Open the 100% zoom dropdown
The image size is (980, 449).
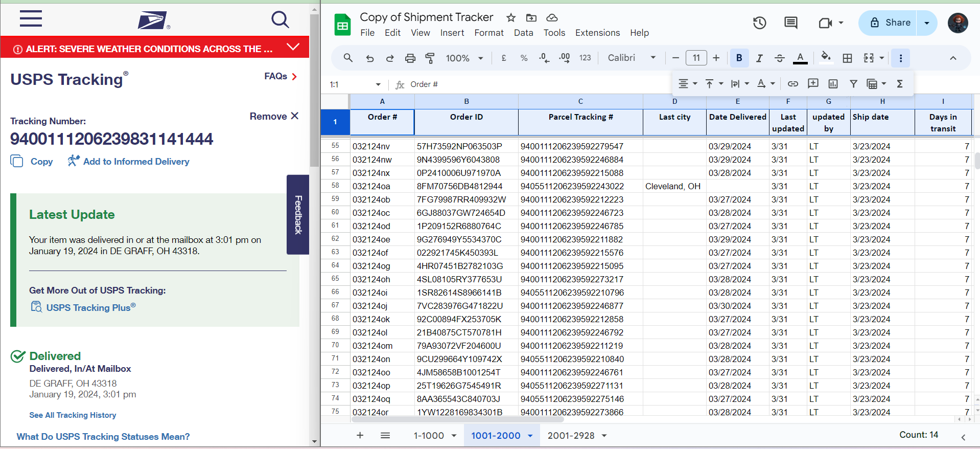pyautogui.click(x=464, y=58)
